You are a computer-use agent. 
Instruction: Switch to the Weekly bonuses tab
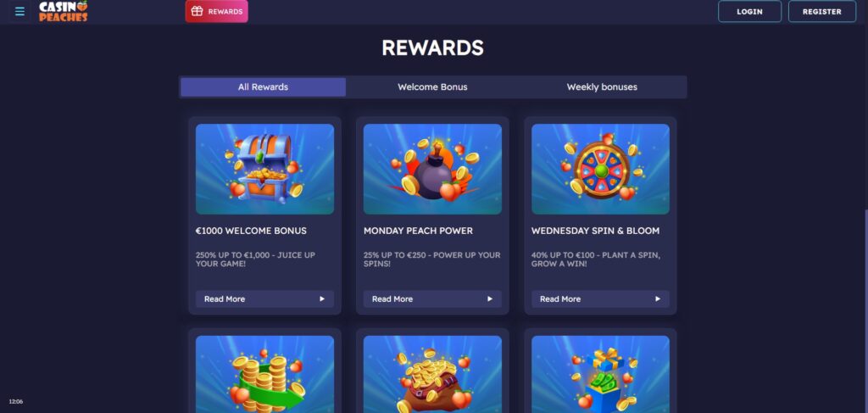click(x=602, y=87)
